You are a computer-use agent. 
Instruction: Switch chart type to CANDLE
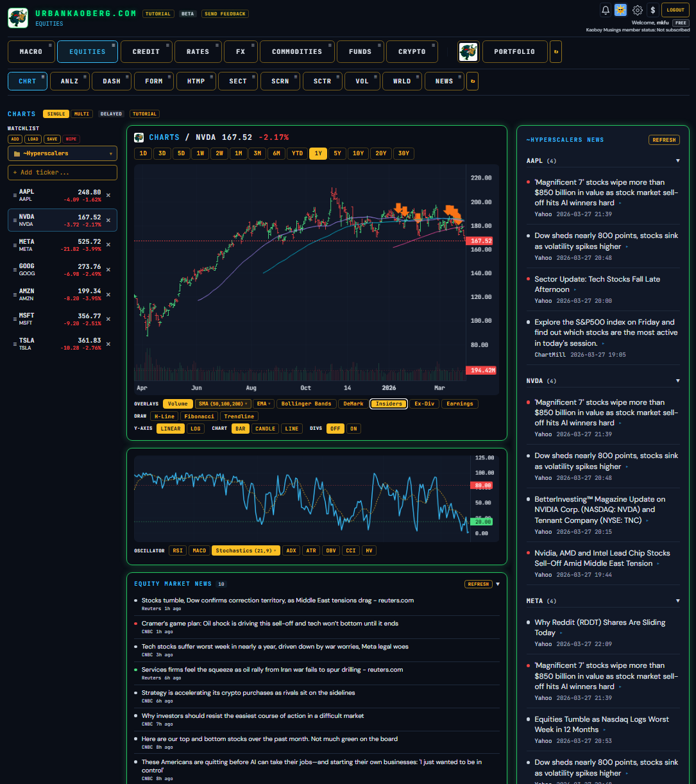tap(265, 429)
